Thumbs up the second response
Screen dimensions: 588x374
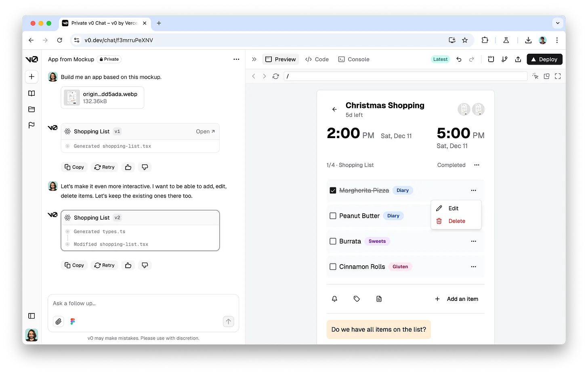click(x=128, y=265)
